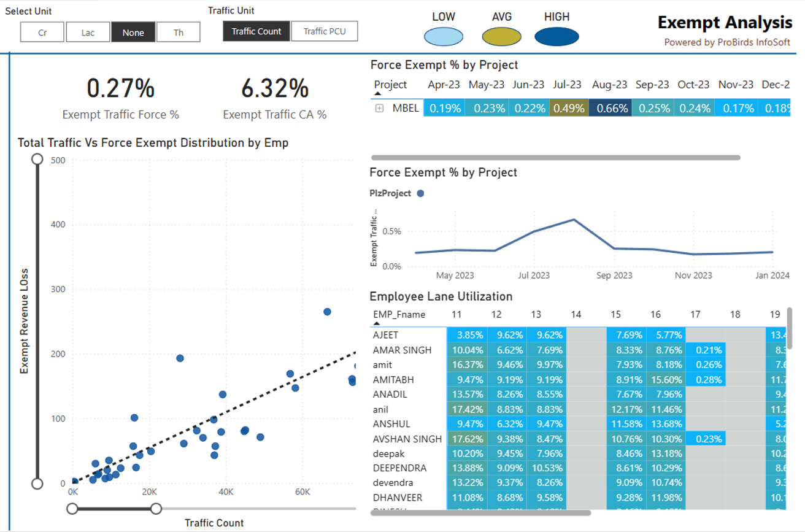
Task: Click the sort arrow under EMP_Fname header
Action: [377, 323]
